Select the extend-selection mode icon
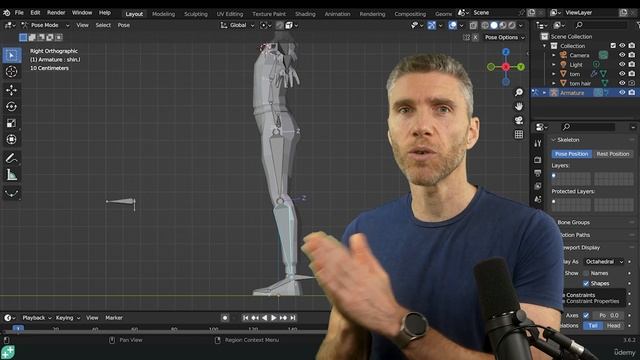This screenshot has width=640, height=360. (x=32, y=38)
